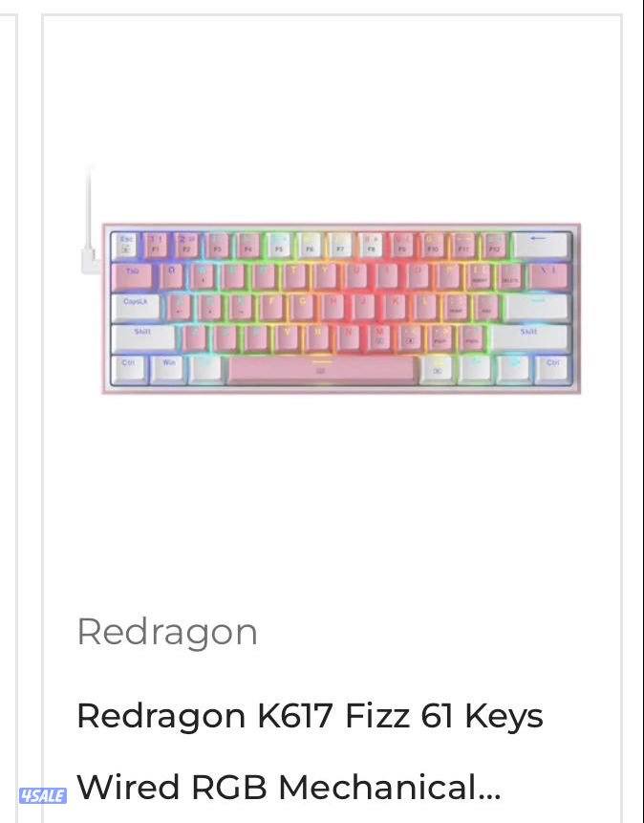This screenshot has height=823, width=644.
Task: Click the Tab key on keyboard image
Action: [x=132, y=276]
